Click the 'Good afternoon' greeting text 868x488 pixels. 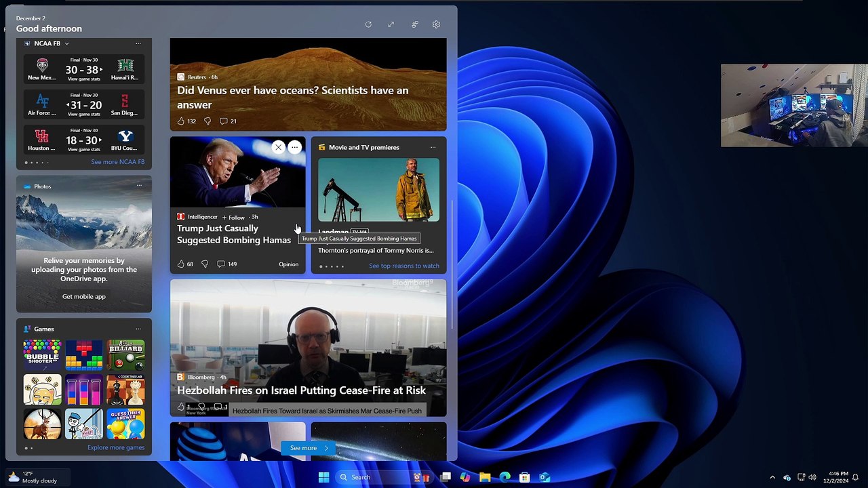[49, 28]
